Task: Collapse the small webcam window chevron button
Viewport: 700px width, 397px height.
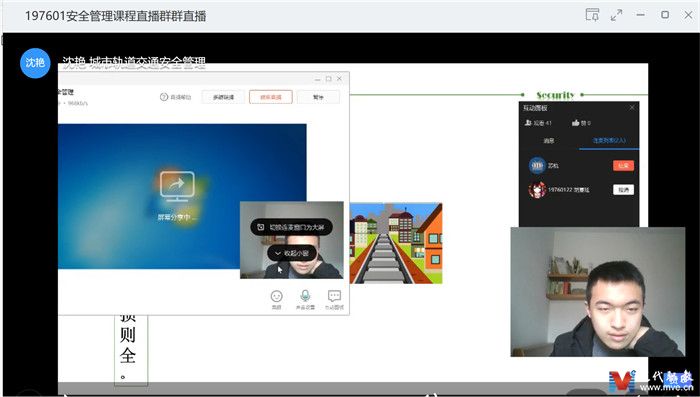Action: 292,253
